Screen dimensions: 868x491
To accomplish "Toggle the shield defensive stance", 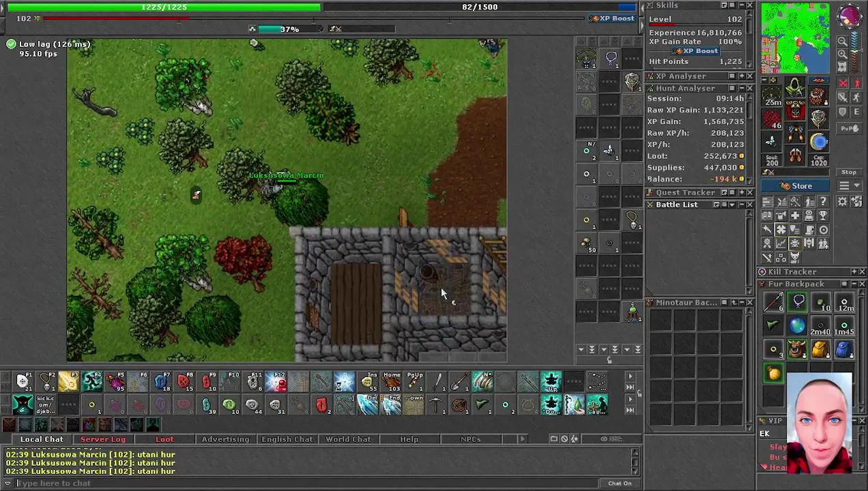I will (843, 112).
